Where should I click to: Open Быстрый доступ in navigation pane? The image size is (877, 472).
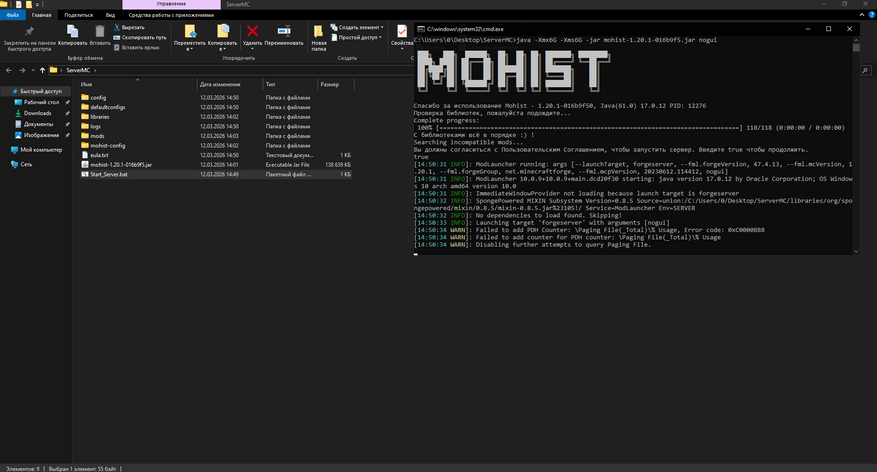click(x=37, y=91)
